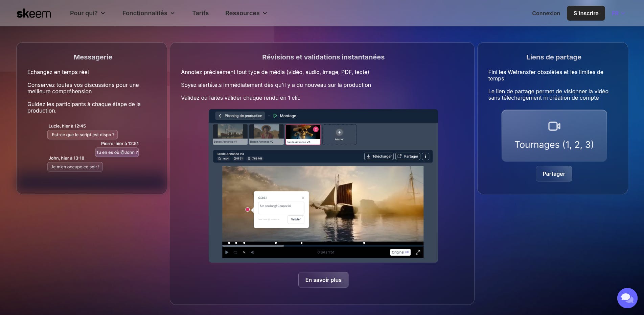
Task: Click the pink comment marker on the video
Action: [248, 210]
